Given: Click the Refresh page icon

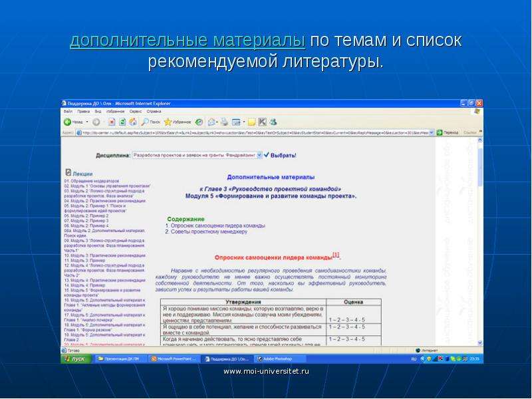Looking at the screenshot, I should pos(122,122).
